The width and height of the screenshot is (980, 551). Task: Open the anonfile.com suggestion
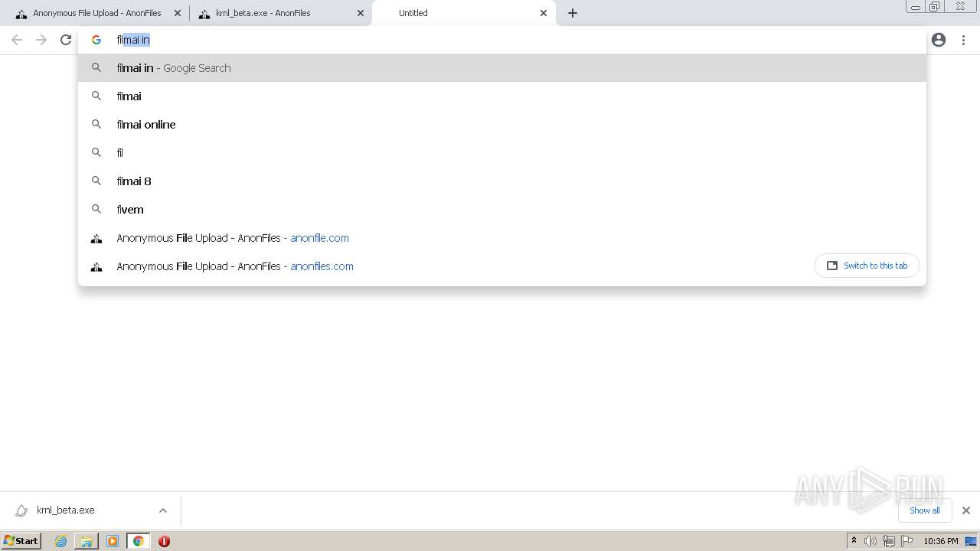coord(502,238)
